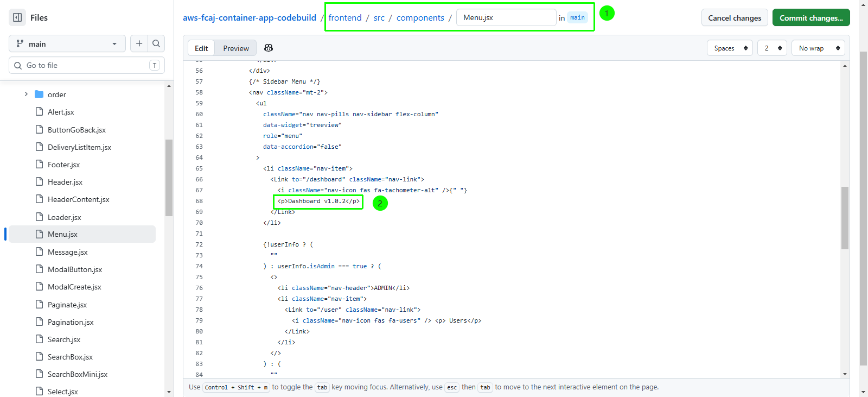Open DeliveryListItem.jsx in file tree
868x397 pixels.
(x=79, y=147)
